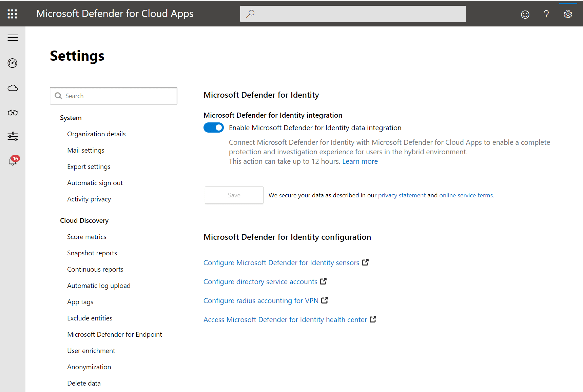Disable Microsoft Defender for Identity data integration
The width and height of the screenshot is (583, 392).
pos(214,128)
